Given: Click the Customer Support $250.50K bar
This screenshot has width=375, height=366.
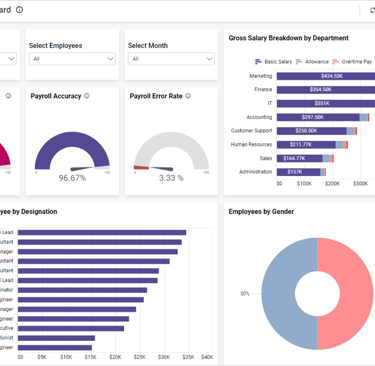Looking at the screenshot, I should pos(312,131).
